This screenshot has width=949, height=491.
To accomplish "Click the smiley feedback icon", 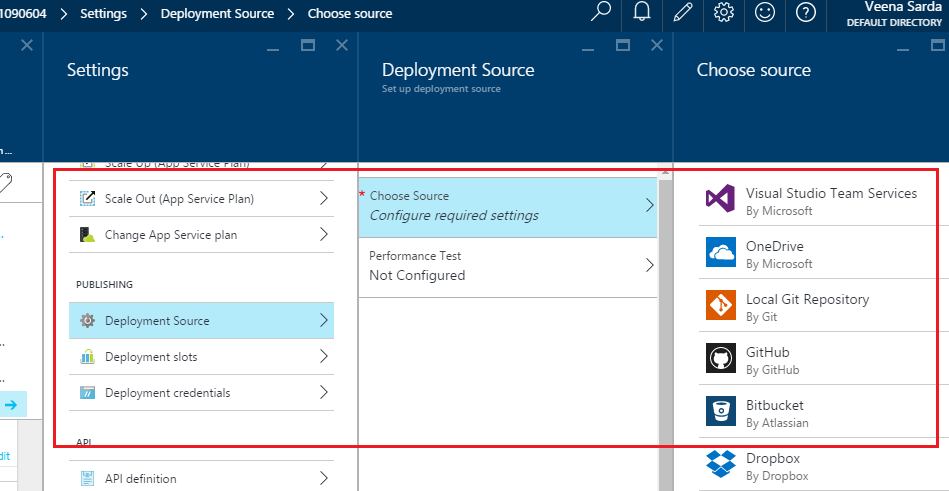I will coord(765,13).
